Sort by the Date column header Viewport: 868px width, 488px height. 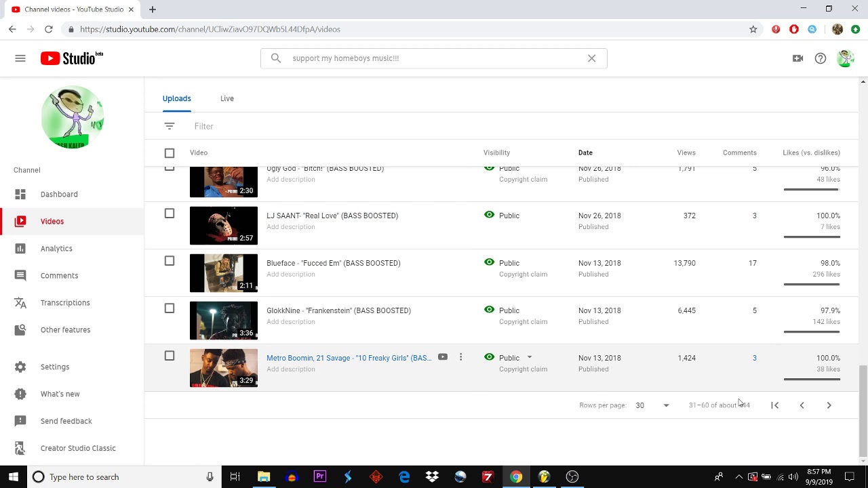(x=585, y=153)
